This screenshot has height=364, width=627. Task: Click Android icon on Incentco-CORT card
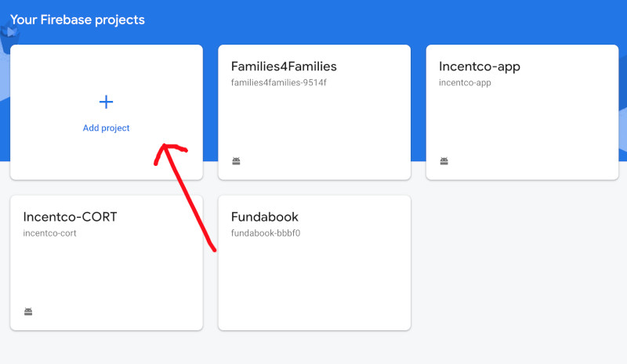click(28, 312)
